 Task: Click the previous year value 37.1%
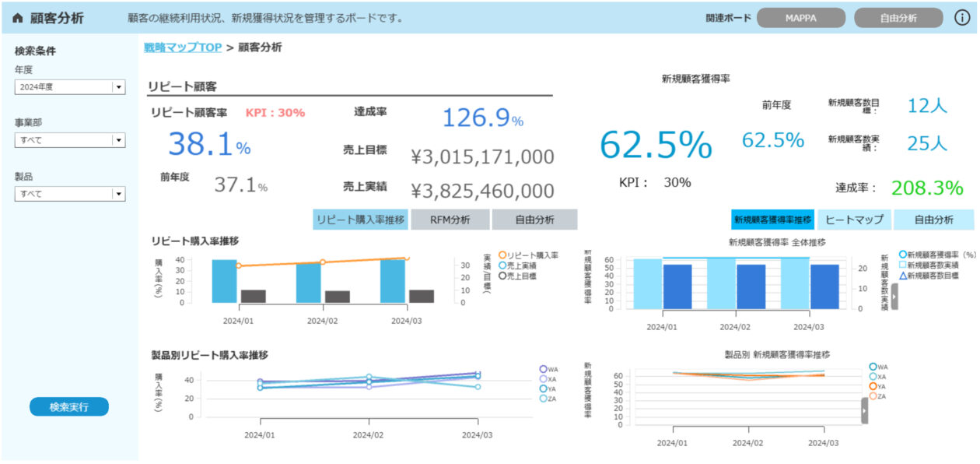coord(241,185)
